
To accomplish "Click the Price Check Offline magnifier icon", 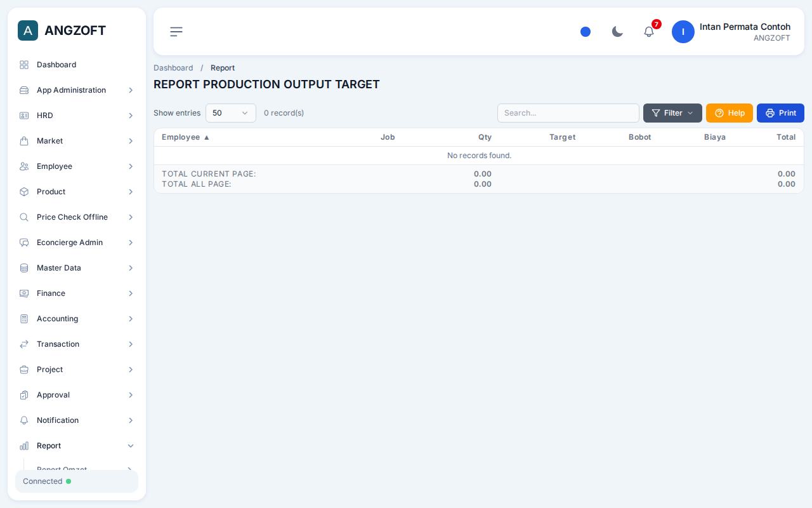I will point(24,217).
